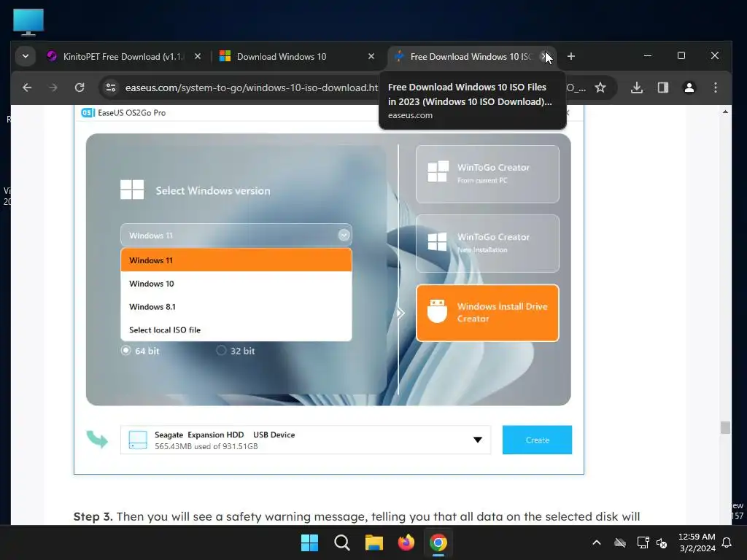View site information for easeus.com
Viewport: 747px width, 560px height.
[x=111, y=87]
